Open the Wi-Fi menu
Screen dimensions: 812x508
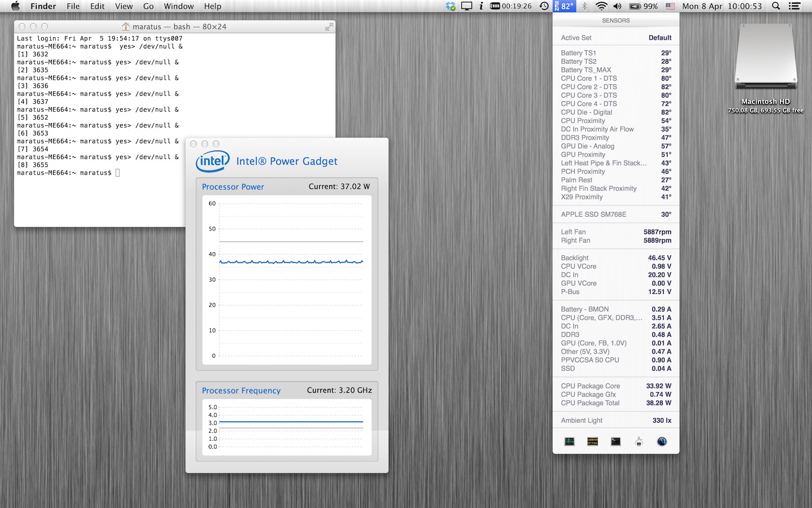pyautogui.click(x=601, y=6)
